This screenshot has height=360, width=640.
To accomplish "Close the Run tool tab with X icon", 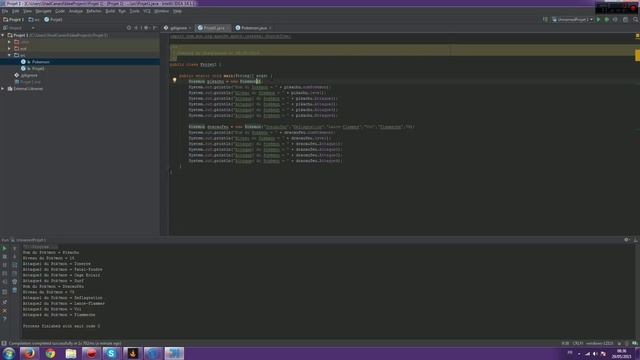I will click(4, 311).
